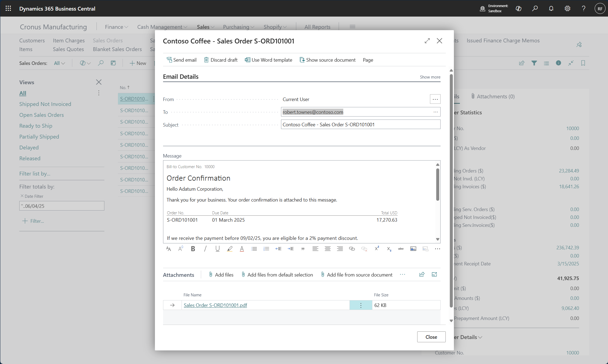Open the RF user account avatar
Image resolution: width=608 pixels, height=364 pixels.
pos(600,8)
